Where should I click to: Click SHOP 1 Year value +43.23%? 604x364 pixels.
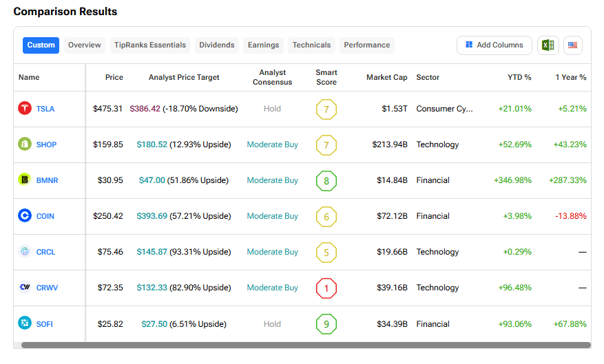coord(570,144)
